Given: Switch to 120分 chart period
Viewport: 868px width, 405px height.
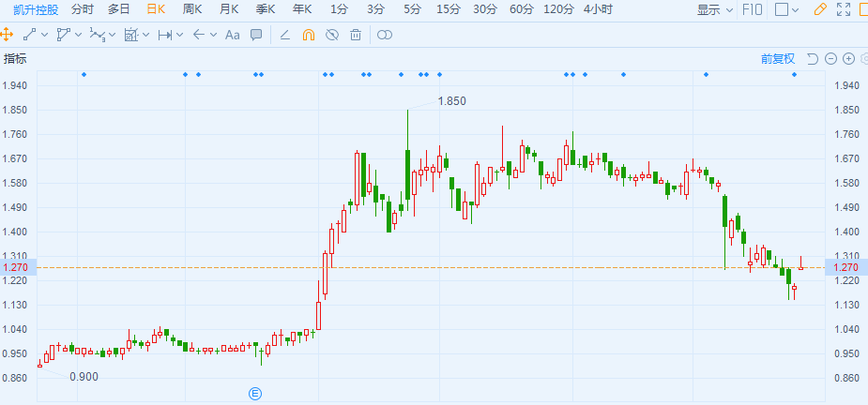Looking at the screenshot, I should [x=558, y=8].
